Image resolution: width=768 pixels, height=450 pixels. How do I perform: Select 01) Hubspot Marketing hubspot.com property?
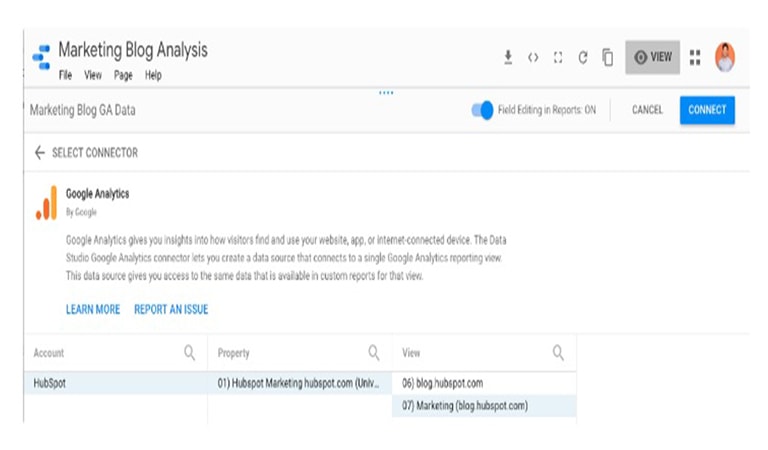[x=300, y=383]
